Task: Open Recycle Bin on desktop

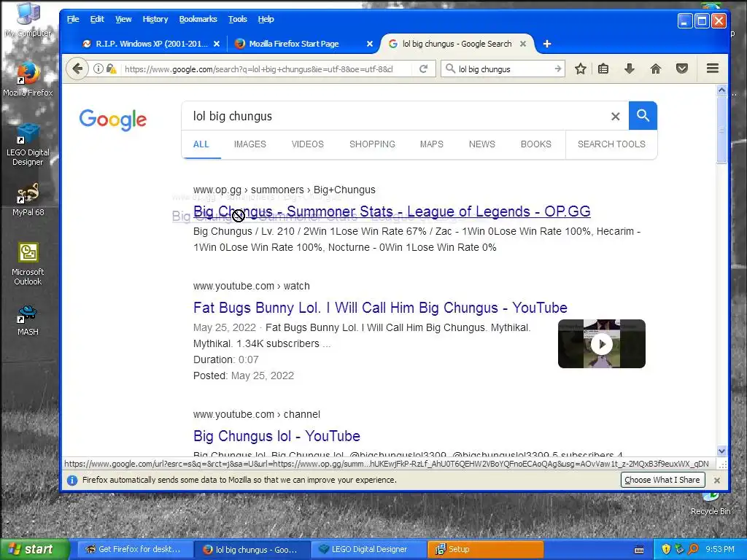Action: (x=711, y=505)
